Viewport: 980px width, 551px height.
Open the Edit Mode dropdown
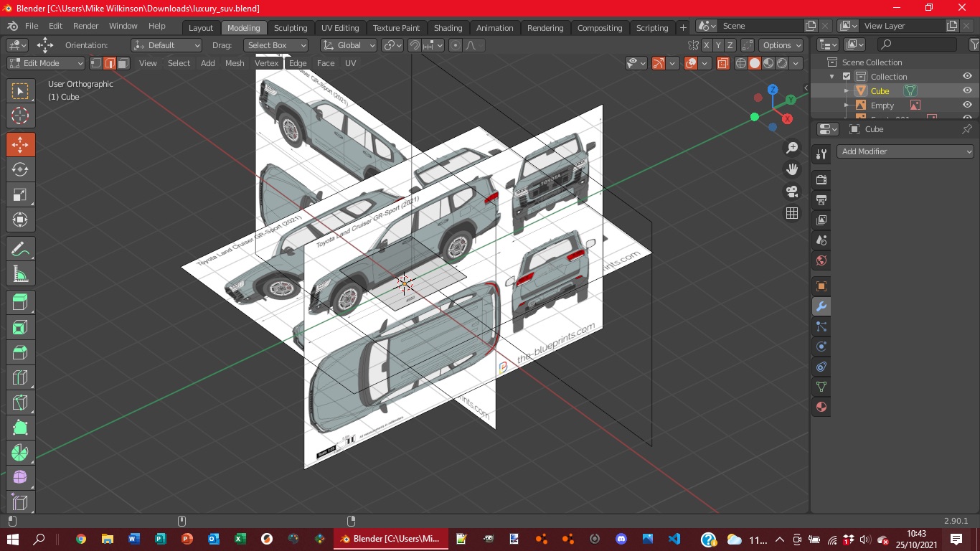coord(46,63)
